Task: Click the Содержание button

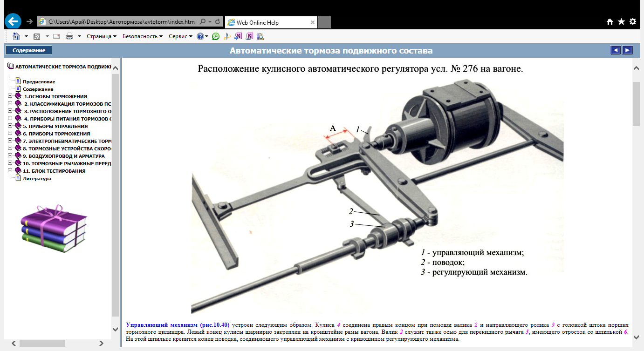Action: click(x=29, y=50)
